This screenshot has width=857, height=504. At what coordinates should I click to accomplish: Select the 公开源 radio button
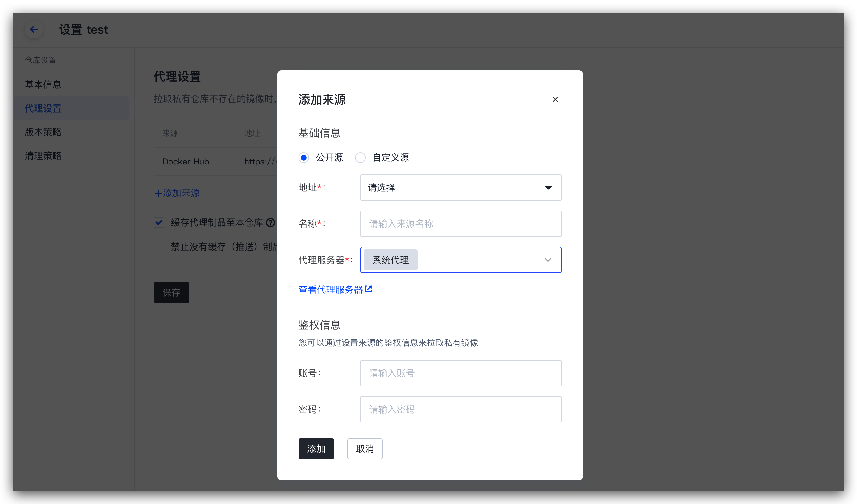(x=304, y=158)
